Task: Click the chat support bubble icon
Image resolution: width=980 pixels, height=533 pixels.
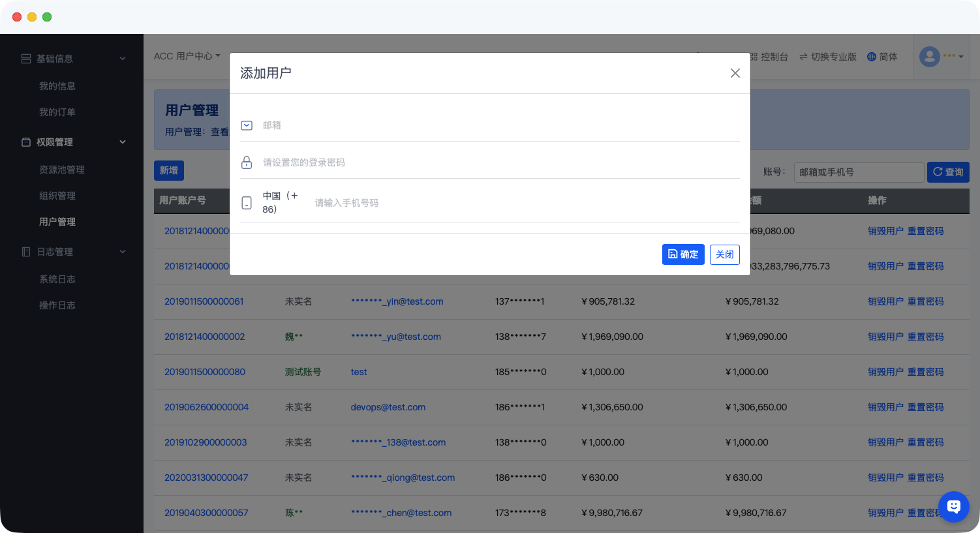Action: [953, 506]
